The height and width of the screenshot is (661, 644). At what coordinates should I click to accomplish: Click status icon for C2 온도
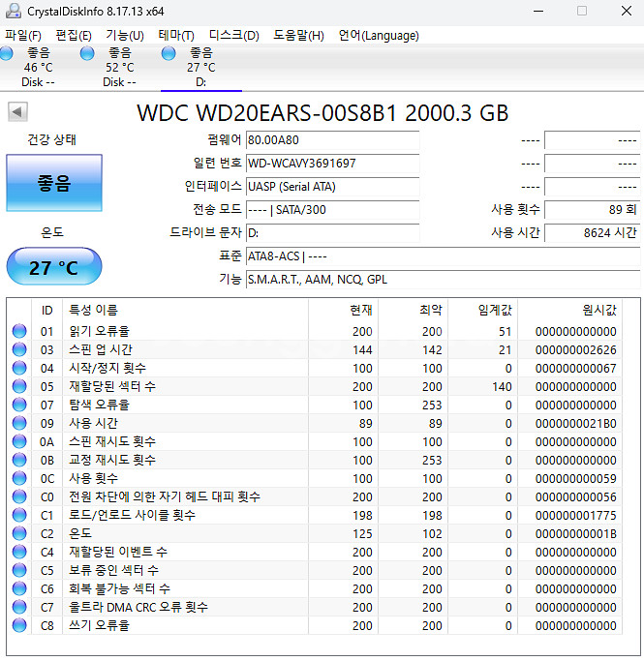point(19,533)
